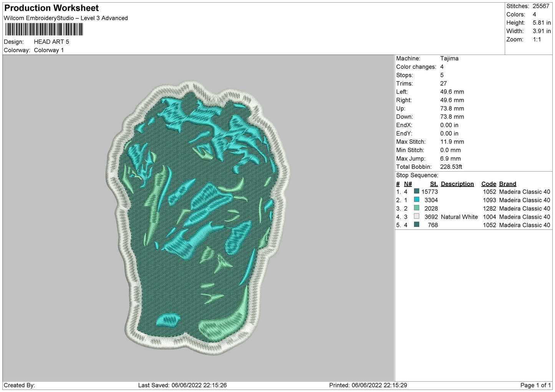Select the HEAD ART 5 design name

click(x=51, y=42)
